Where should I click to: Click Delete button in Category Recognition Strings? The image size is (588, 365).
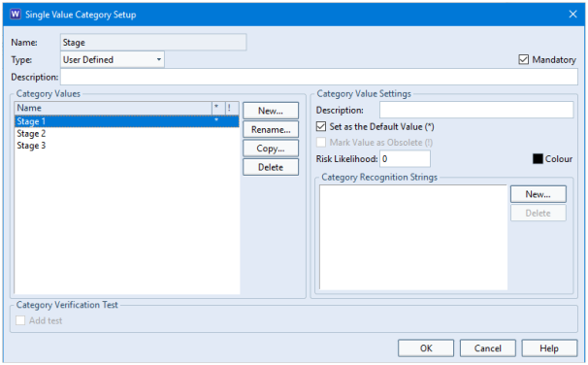click(x=539, y=213)
